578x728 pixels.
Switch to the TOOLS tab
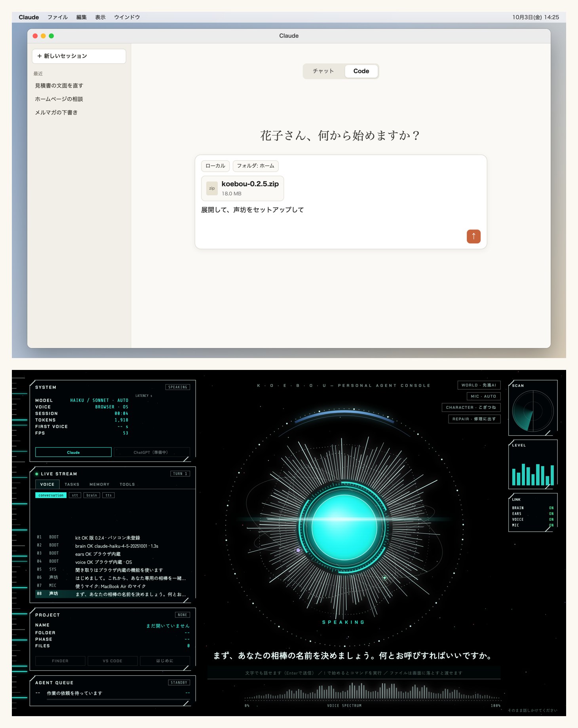tap(127, 484)
